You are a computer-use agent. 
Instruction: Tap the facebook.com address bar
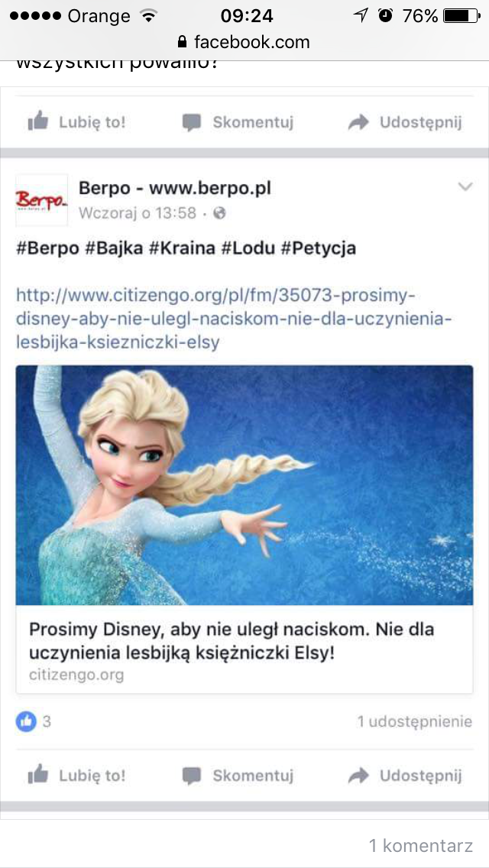click(x=244, y=42)
